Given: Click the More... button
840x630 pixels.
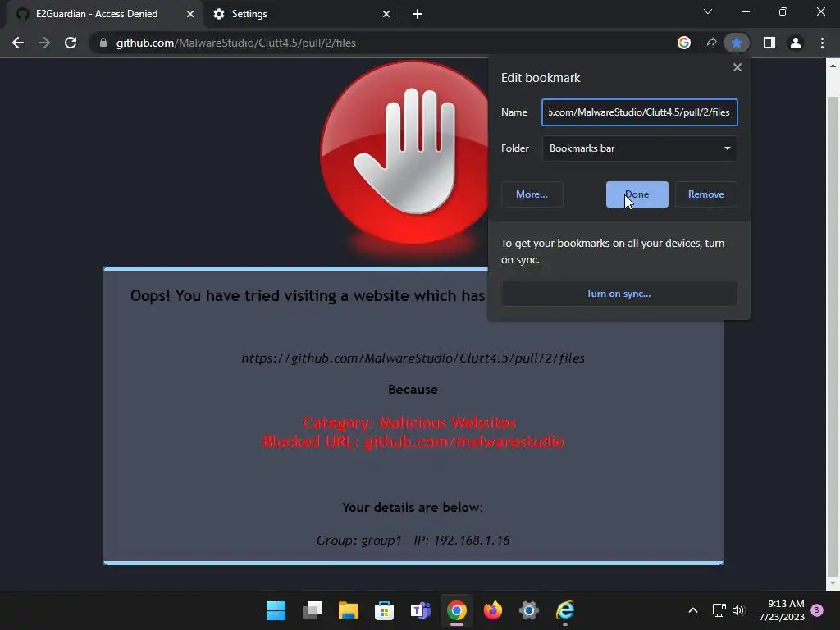Looking at the screenshot, I should tap(532, 194).
